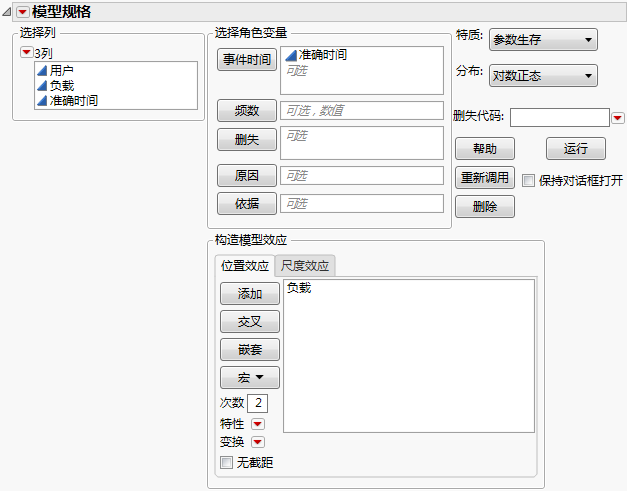Switch to the 尺度效应 tab
The image size is (627, 491).
tap(305, 265)
